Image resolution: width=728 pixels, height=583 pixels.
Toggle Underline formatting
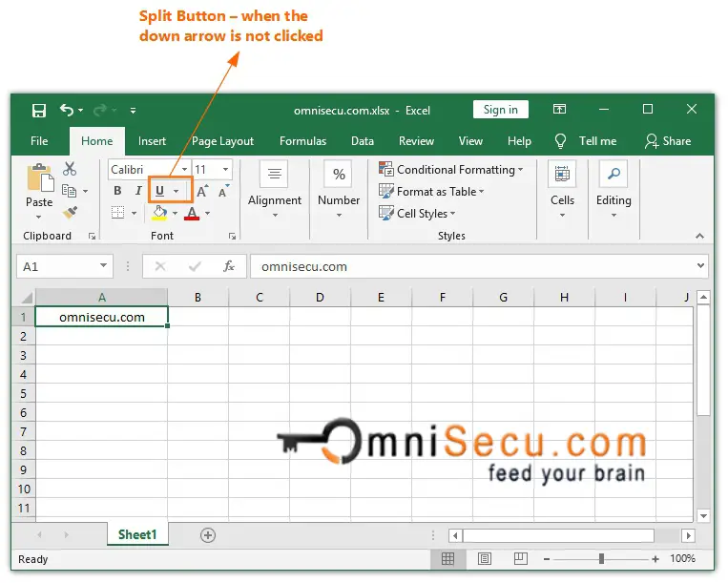point(159,191)
